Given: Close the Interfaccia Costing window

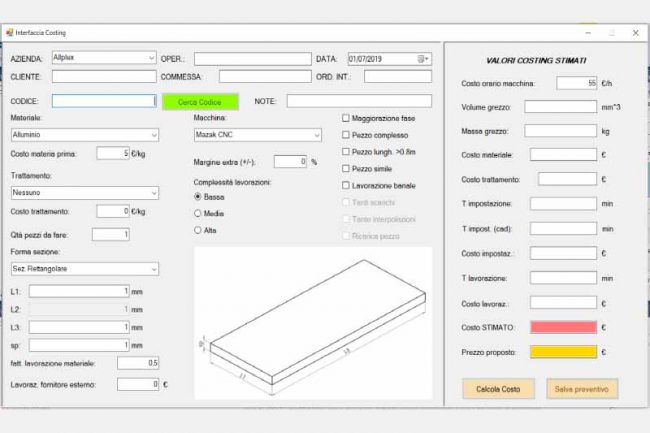Looking at the screenshot, I should 635,33.
